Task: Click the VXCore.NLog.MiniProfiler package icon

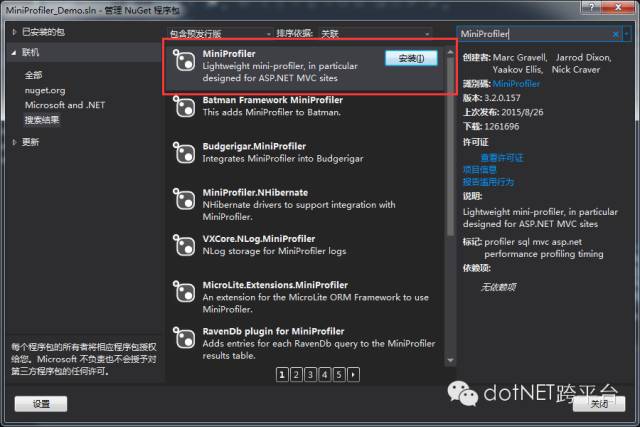Action: click(184, 245)
